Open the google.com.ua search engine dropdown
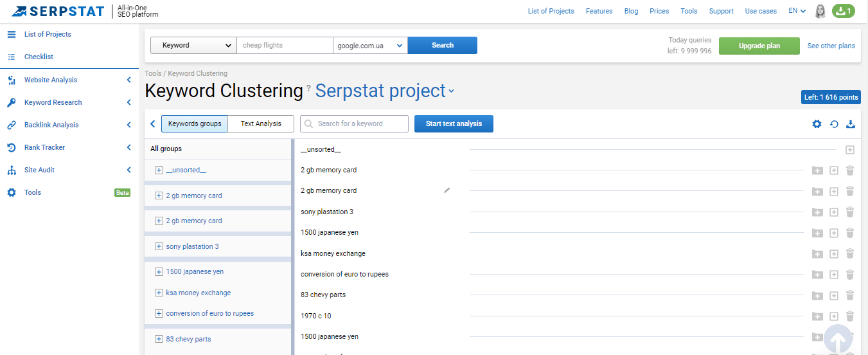 coord(370,45)
